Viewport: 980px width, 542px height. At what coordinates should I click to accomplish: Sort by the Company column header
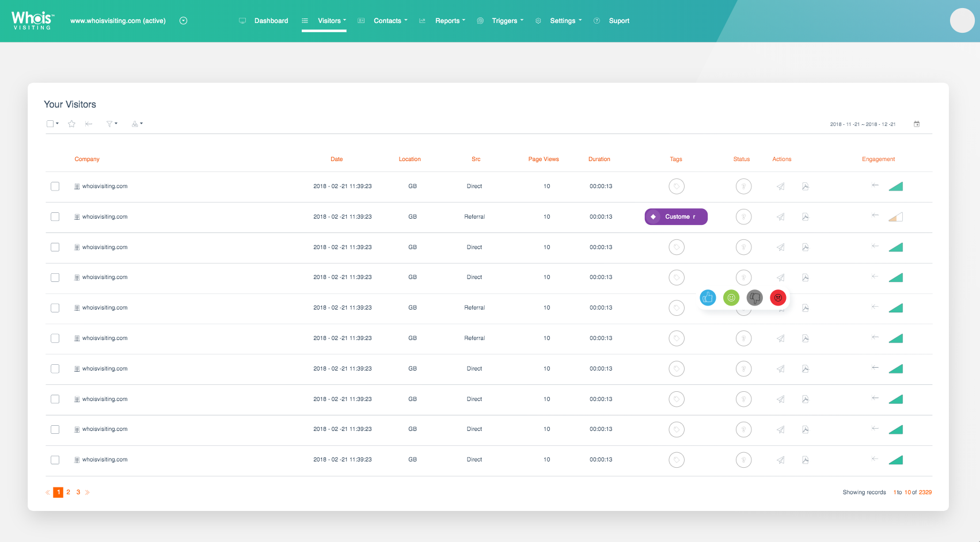(87, 159)
